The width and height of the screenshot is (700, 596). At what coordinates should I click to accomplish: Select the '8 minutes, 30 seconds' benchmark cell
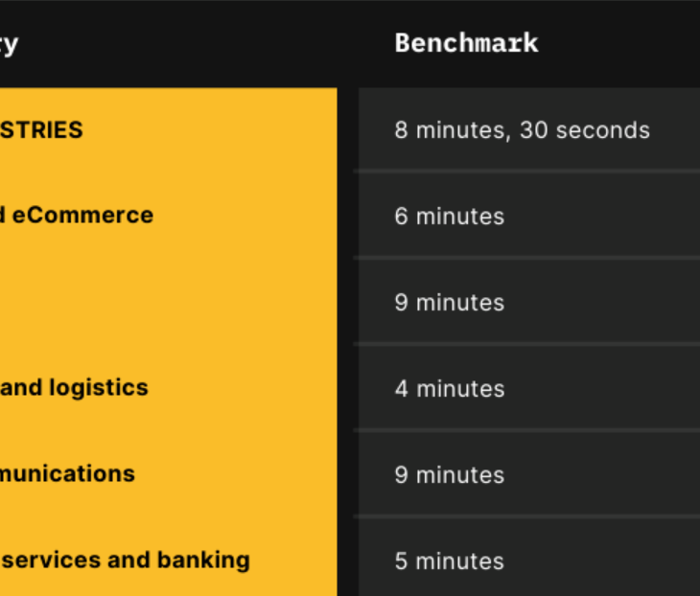click(x=523, y=130)
